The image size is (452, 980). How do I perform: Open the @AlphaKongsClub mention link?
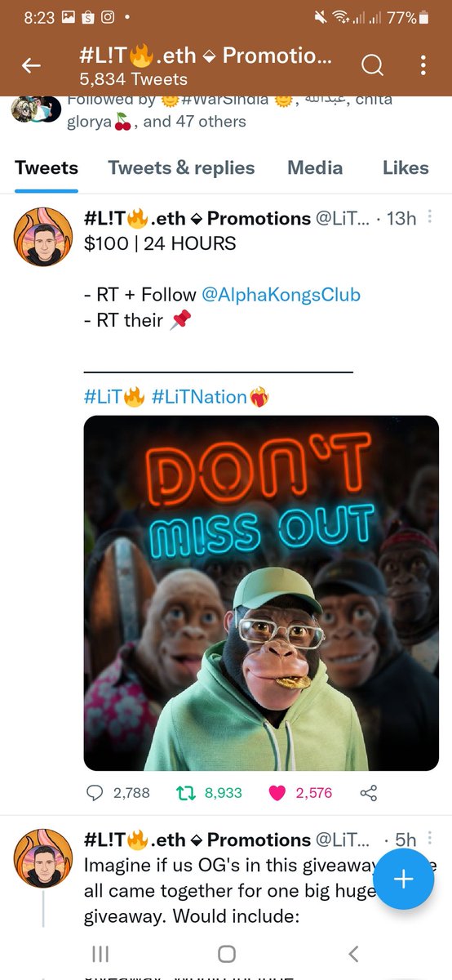point(281,294)
